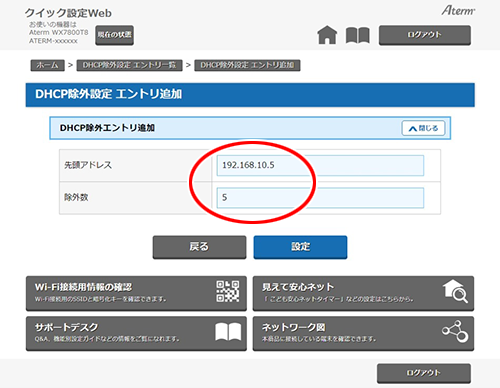500x388 pixels.
Task: Open ネットワーク図 panel
Action: point(363,333)
